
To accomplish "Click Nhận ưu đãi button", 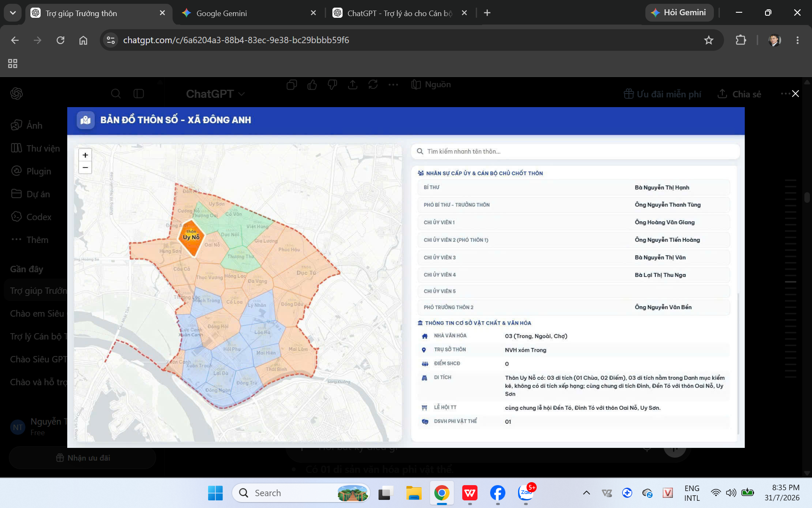I will click(83, 458).
